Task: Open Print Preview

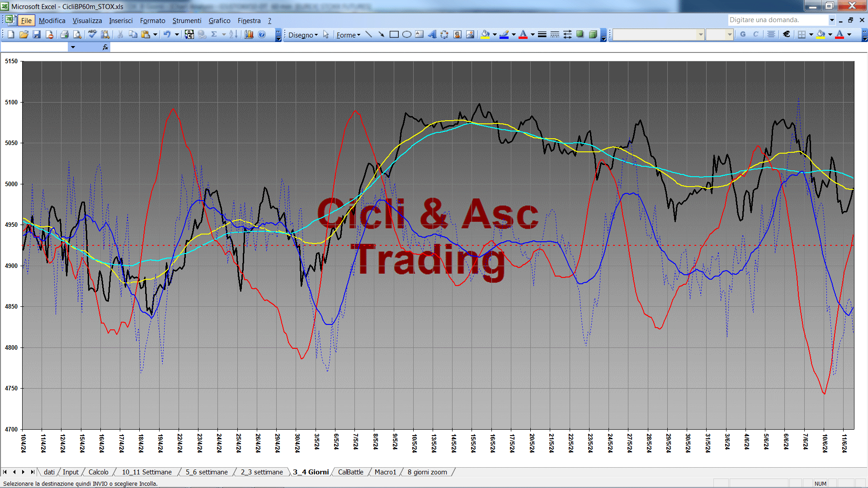Action: 77,34
